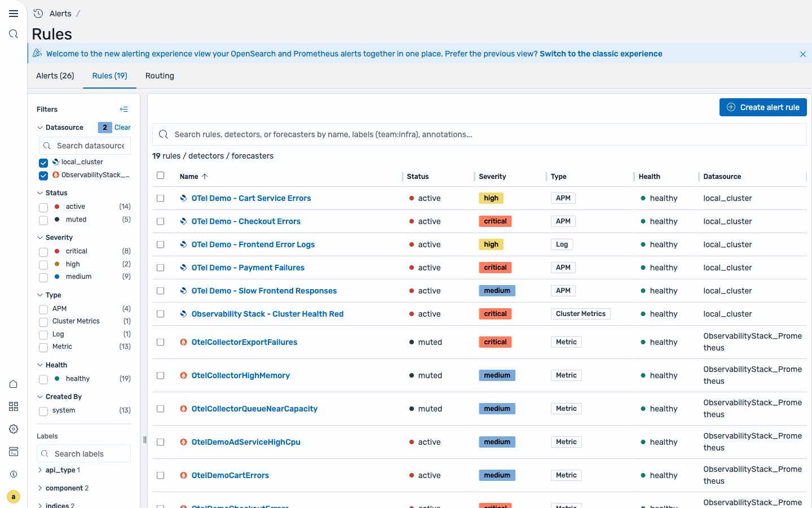This screenshot has width=812, height=508.
Task: Open Observability Stack - Cluster Health Red rule
Action: (x=267, y=314)
